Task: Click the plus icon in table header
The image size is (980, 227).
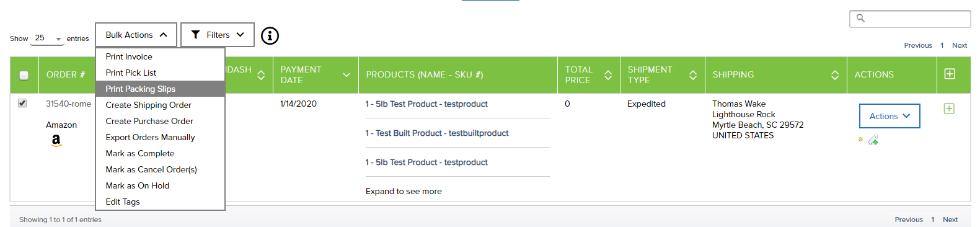Action: pyautogui.click(x=949, y=74)
